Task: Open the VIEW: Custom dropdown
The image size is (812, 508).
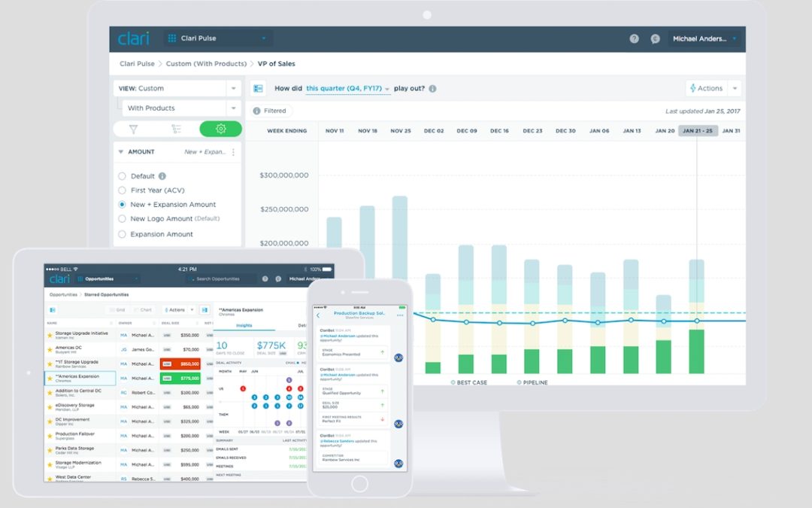Action: point(177,89)
